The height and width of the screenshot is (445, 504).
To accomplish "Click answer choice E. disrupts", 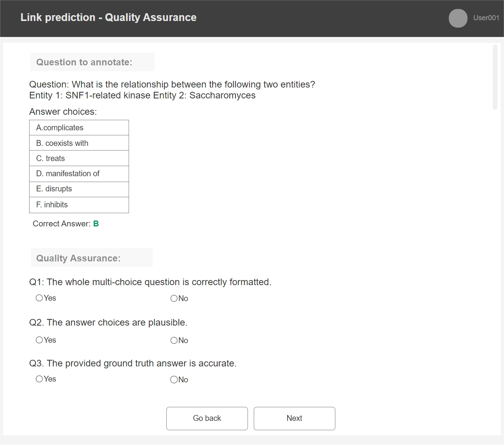I will (79, 189).
